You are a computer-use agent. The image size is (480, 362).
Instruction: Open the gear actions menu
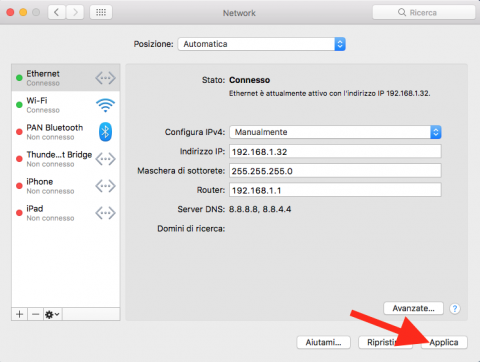pos(52,314)
